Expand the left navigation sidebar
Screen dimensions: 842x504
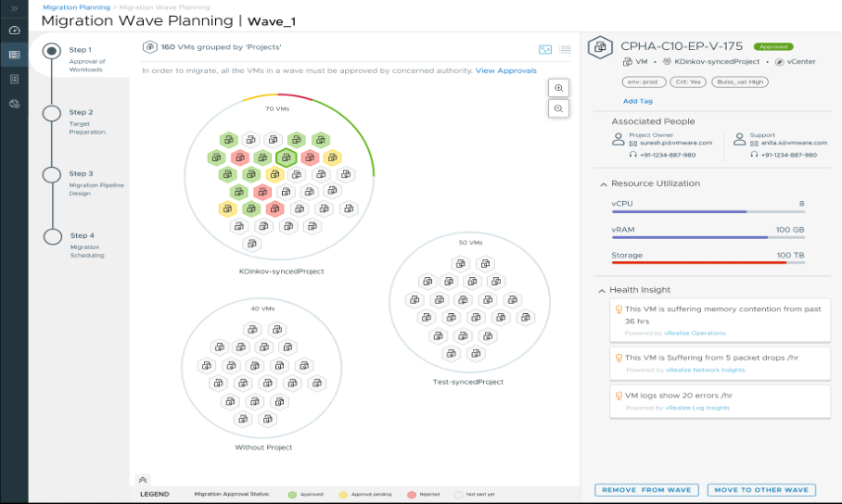(13, 7)
